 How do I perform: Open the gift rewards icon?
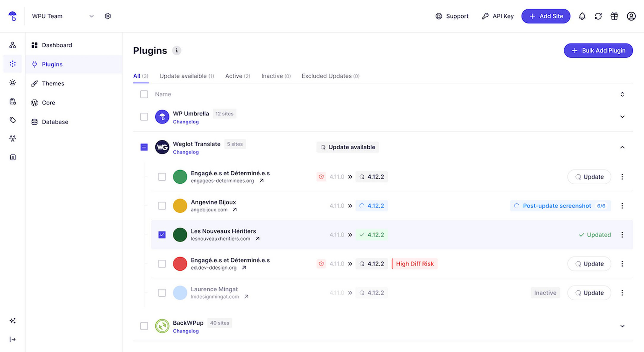tap(614, 16)
